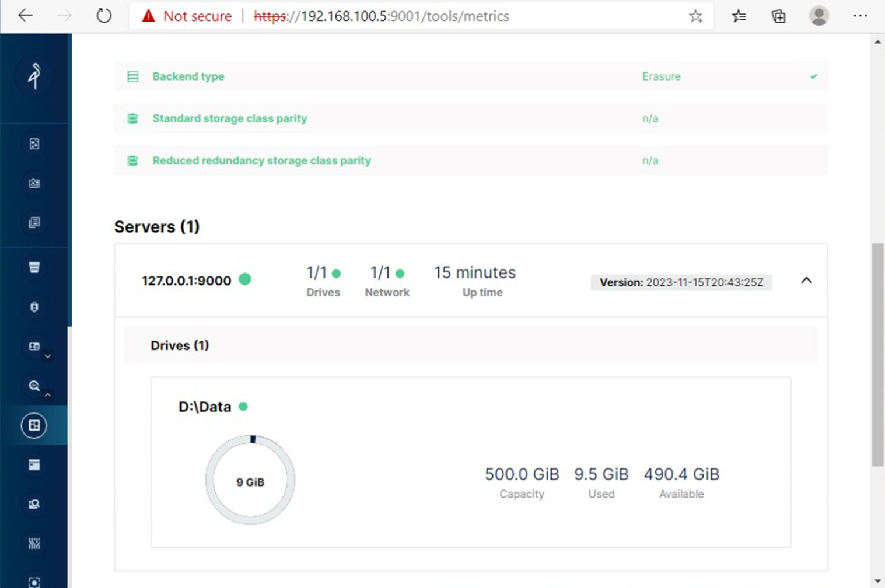Click the Monitoring magnifier sidebar icon

point(34,386)
